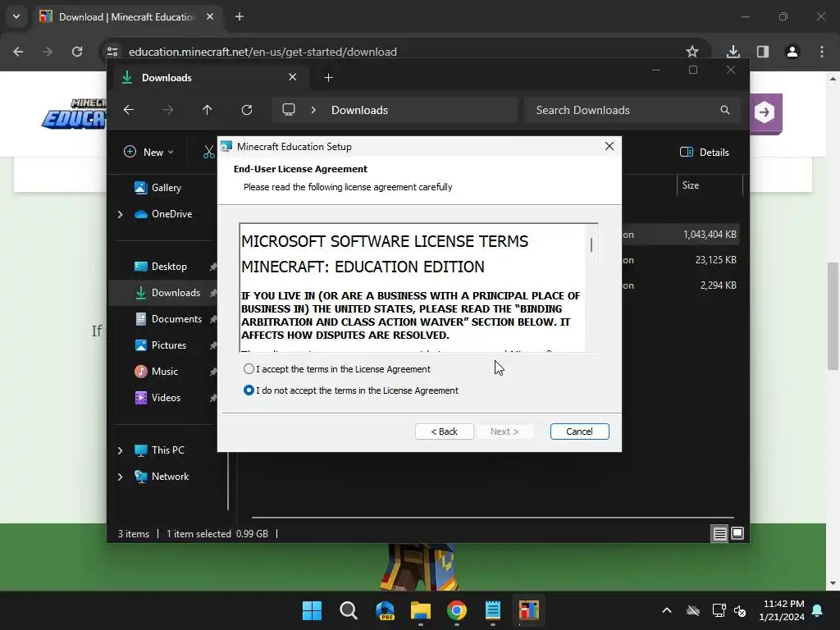
Task: Switch to details list view icon
Action: pos(719,533)
